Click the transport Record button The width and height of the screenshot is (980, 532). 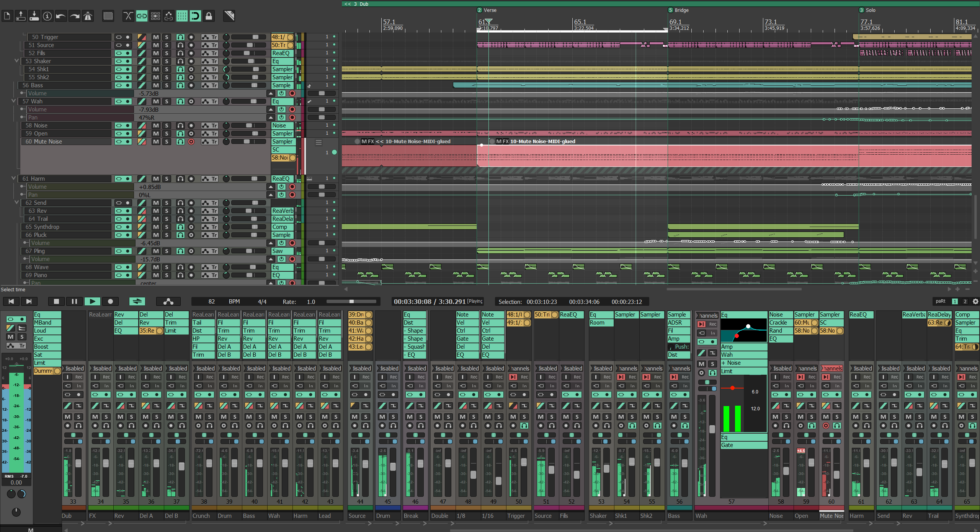pos(110,302)
